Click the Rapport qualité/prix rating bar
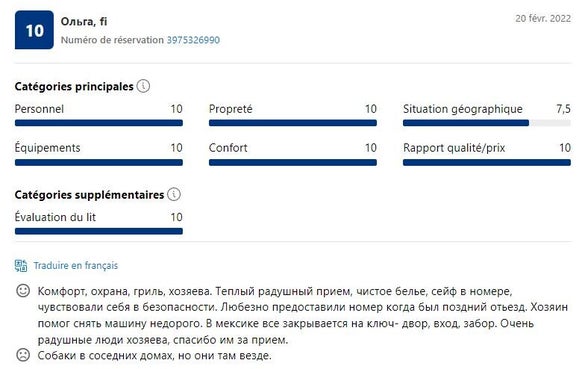 coord(487,162)
